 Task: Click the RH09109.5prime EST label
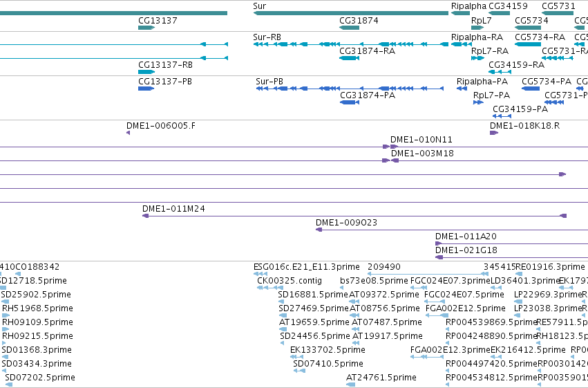37,322
